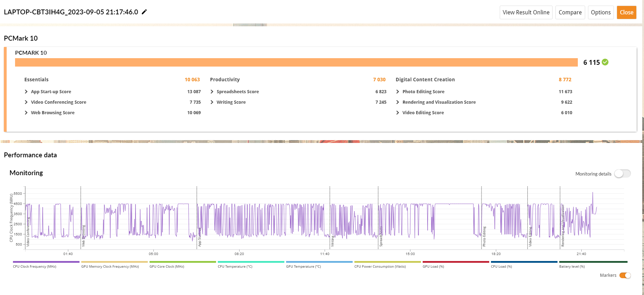Screen dimensions: 644x295
Task: Expand the Web Browsing Score details
Action: pyautogui.click(x=26, y=112)
